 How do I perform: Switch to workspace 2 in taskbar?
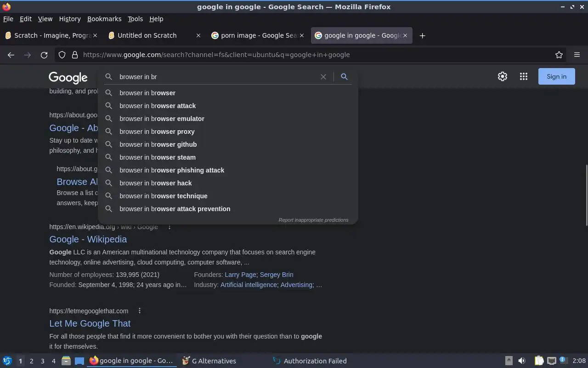click(31, 361)
